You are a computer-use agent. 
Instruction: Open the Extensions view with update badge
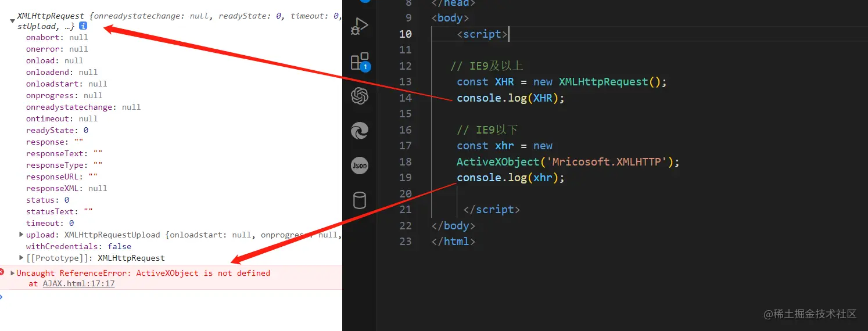[x=360, y=62]
